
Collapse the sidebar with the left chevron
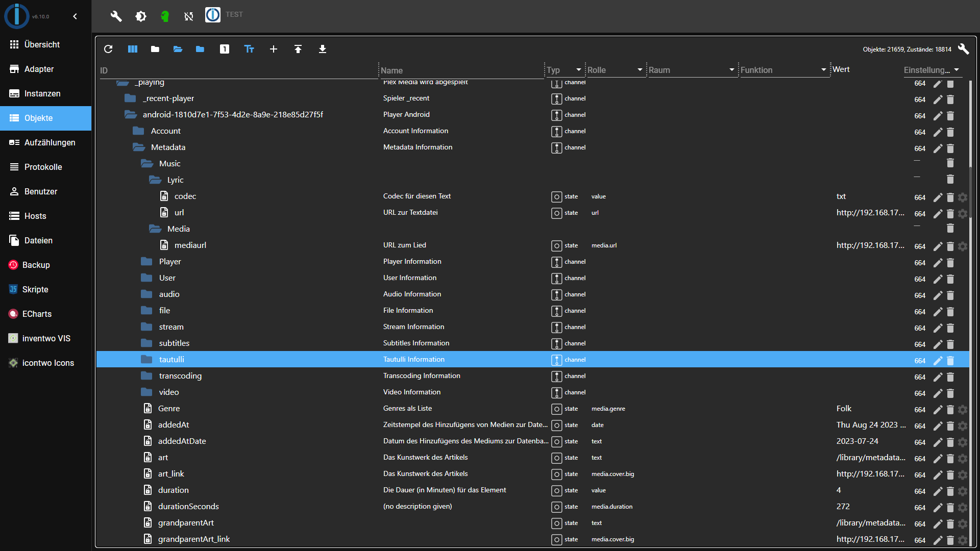[x=75, y=16]
